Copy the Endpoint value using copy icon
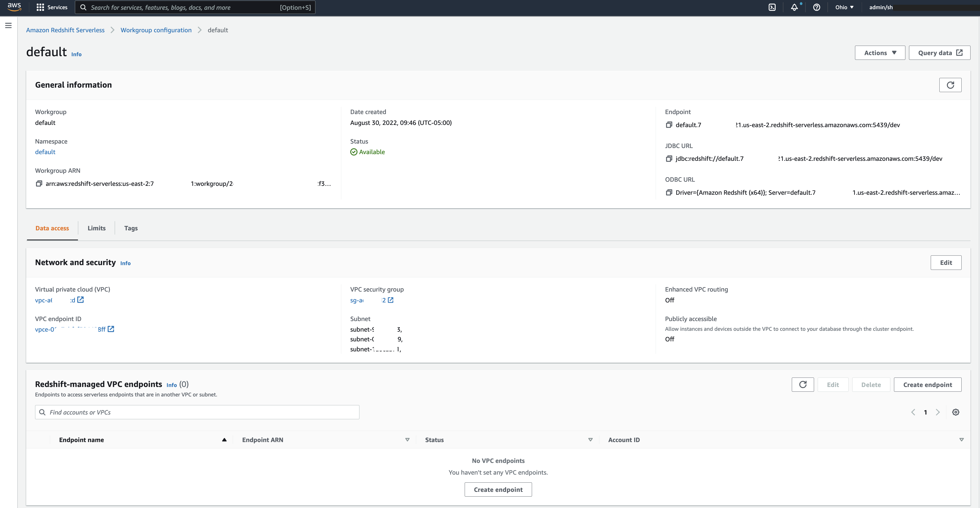This screenshot has width=980, height=508. pyautogui.click(x=669, y=125)
